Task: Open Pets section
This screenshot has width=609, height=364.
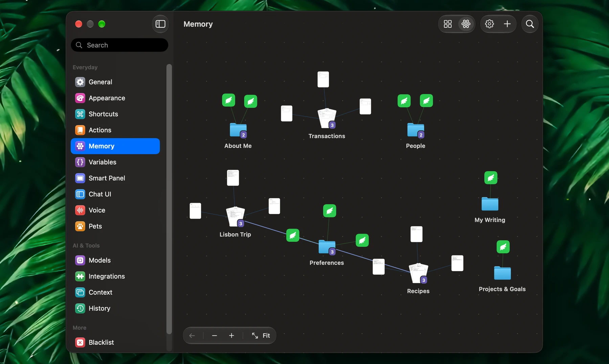Action: (115, 226)
